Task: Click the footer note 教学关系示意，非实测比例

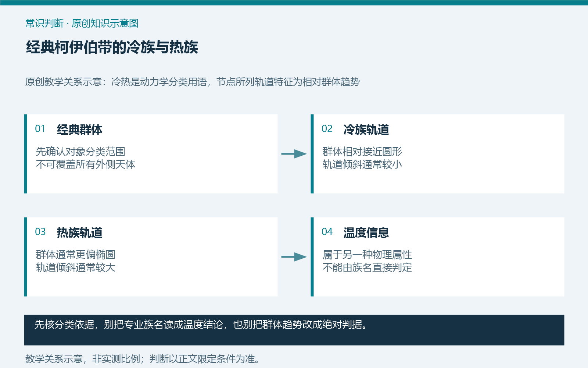Action: click(143, 359)
